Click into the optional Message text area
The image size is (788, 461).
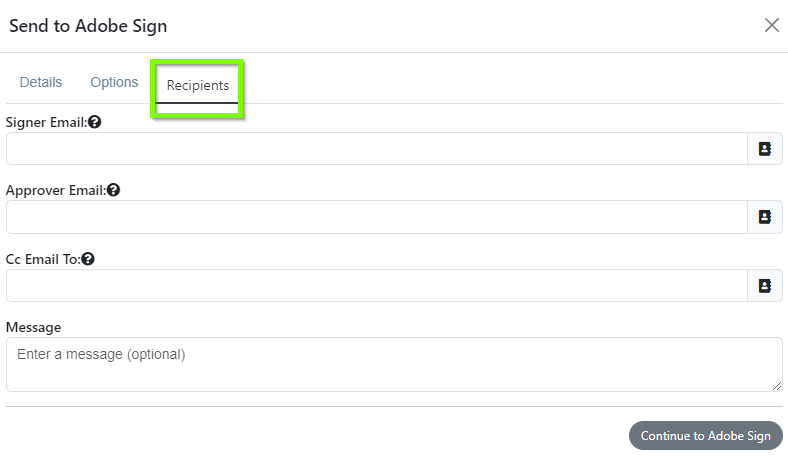[x=394, y=364]
